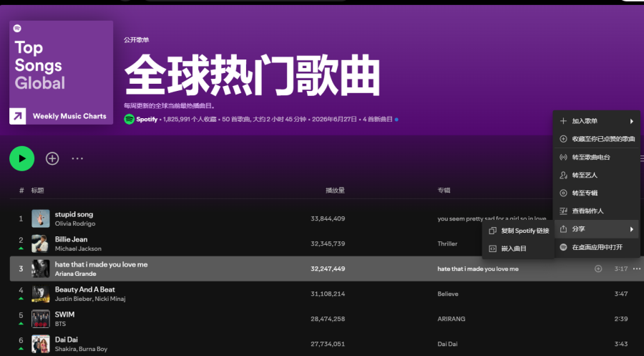Image resolution: width=644 pixels, height=356 pixels.
Task: Click the share icon beside 分享
Action: (x=564, y=229)
